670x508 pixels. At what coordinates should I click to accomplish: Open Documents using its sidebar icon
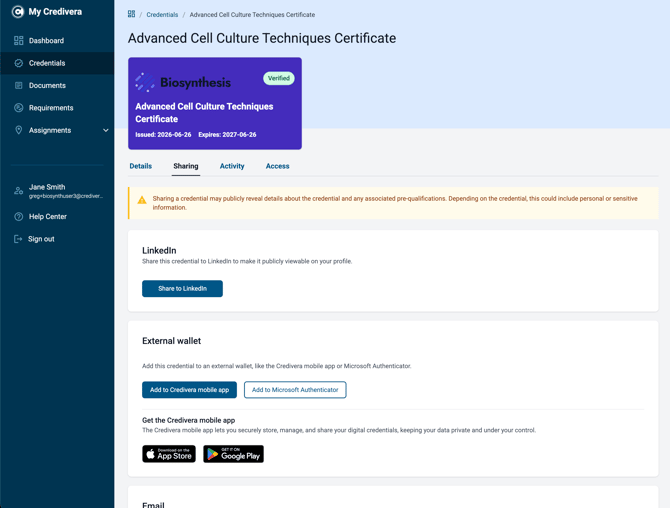(18, 85)
